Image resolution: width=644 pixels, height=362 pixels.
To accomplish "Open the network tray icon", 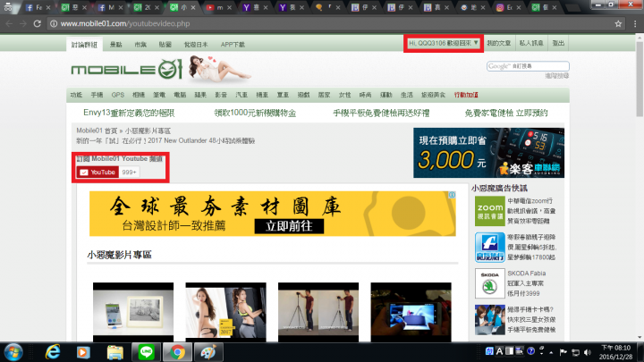I will click(x=576, y=352).
